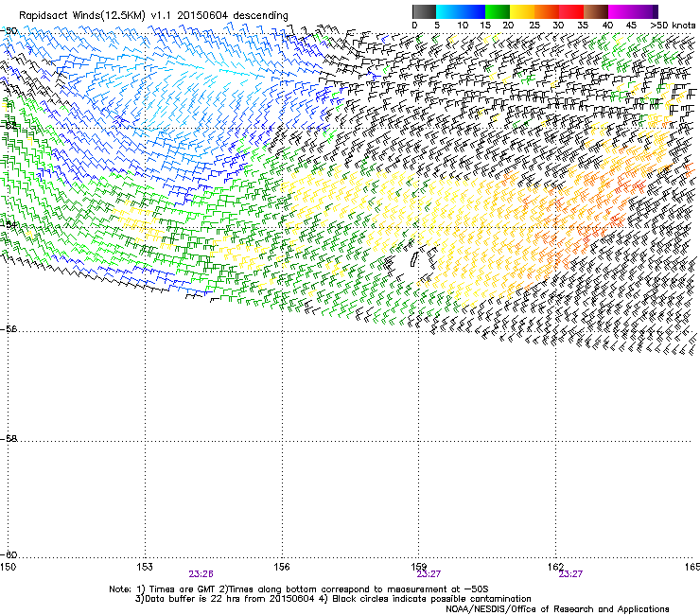Click longitude label 162
700x615 pixels.
pos(555,567)
